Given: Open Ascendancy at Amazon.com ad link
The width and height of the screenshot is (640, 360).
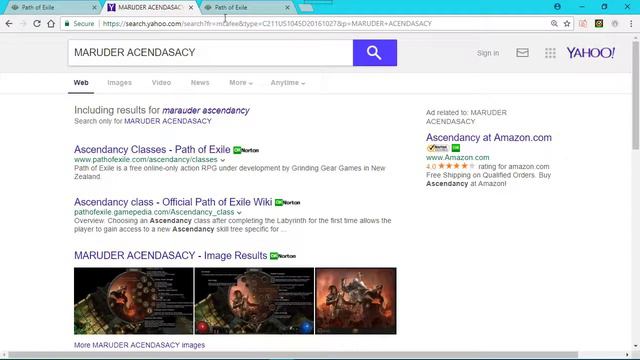Looking at the screenshot, I should (489, 138).
